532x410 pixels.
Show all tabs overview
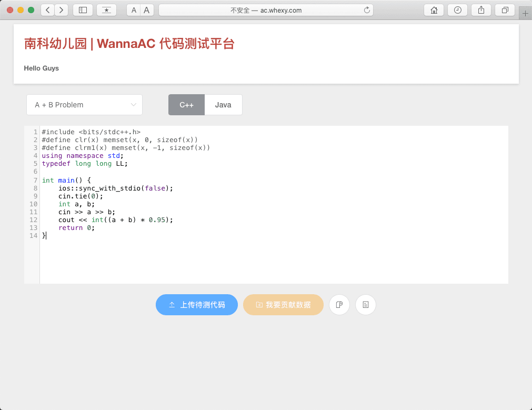[x=505, y=10]
